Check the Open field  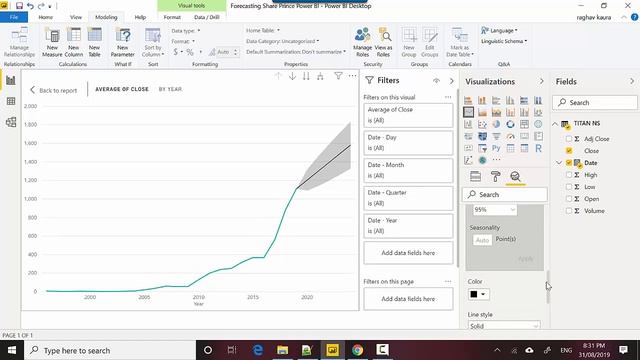click(569, 199)
